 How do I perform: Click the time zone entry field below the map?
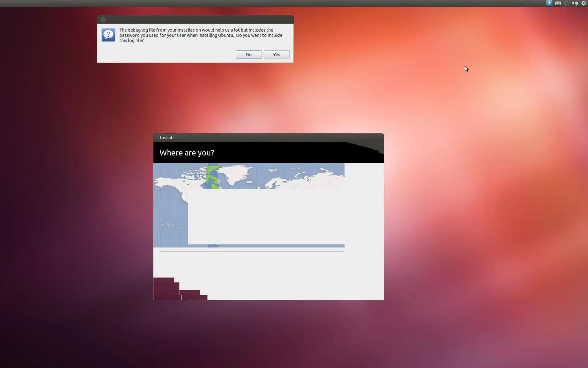click(x=252, y=251)
